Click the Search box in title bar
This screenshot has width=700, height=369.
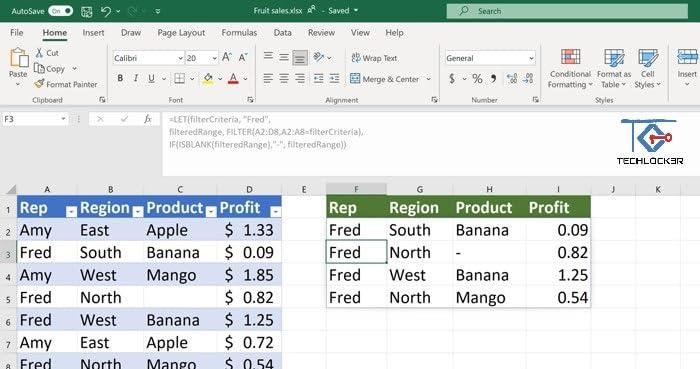tap(567, 11)
